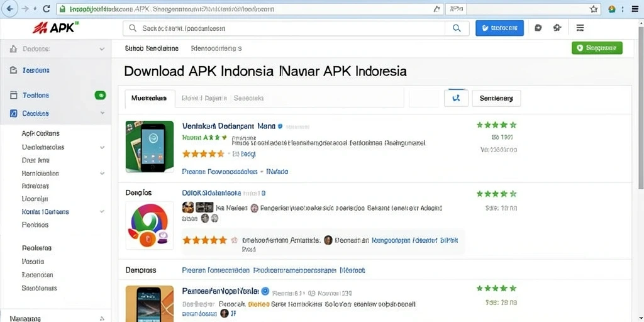Image resolution: width=644 pixels, height=322 pixels.
Task: Click the blue badge after PemosaPanVopal Nonle
Action: click(x=265, y=291)
